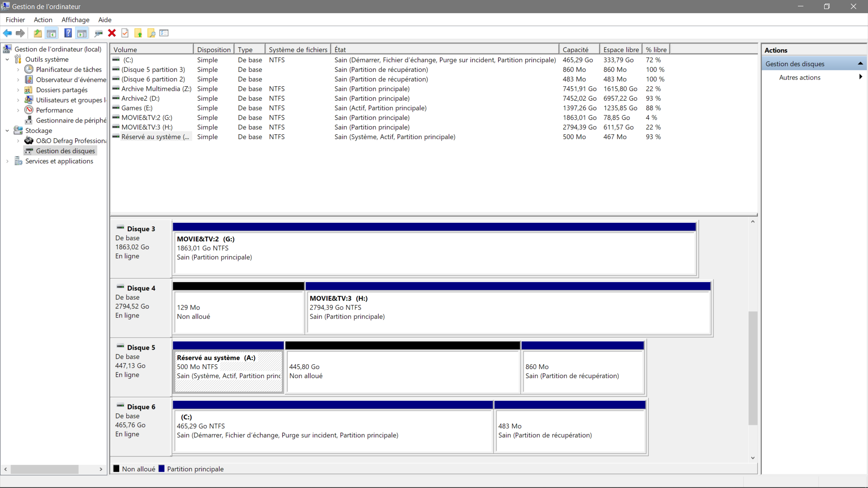Click the Stockage icon in the tree
Image resolution: width=868 pixels, height=488 pixels.
[18, 131]
